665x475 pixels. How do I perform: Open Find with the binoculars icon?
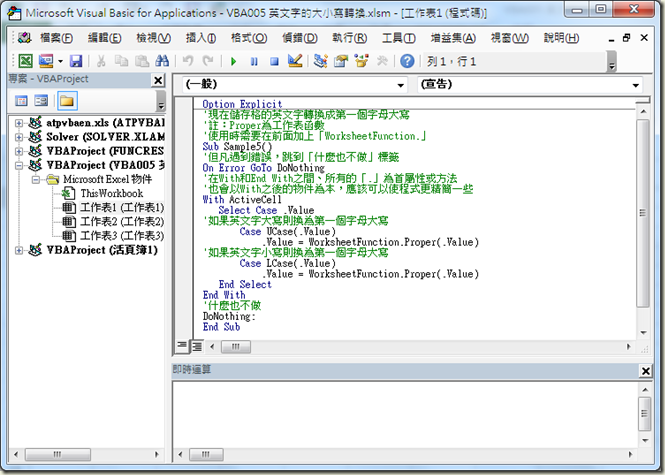point(162,61)
